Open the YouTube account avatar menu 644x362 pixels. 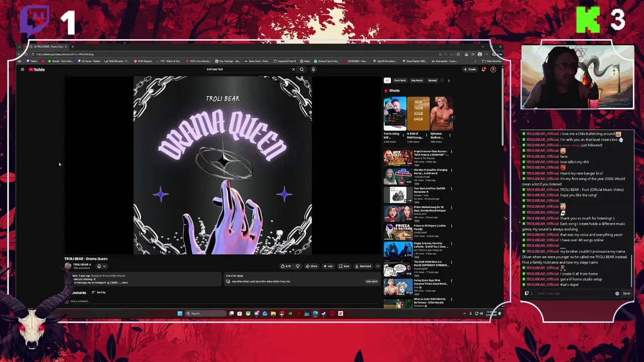[x=493, y=69]
